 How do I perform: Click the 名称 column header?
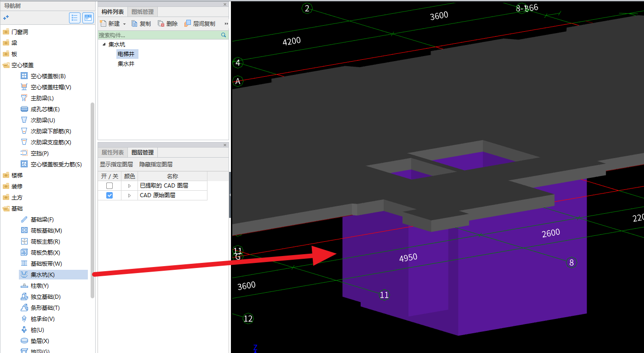coord(172,176)
